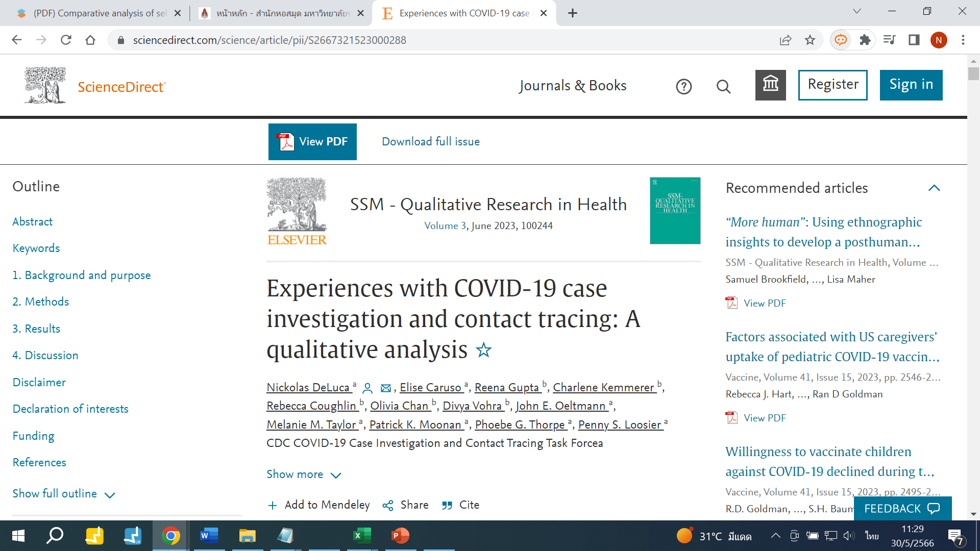The image size is (980, 551).
Task: Open Volume 3 issue link
Action: click(445, 226)
